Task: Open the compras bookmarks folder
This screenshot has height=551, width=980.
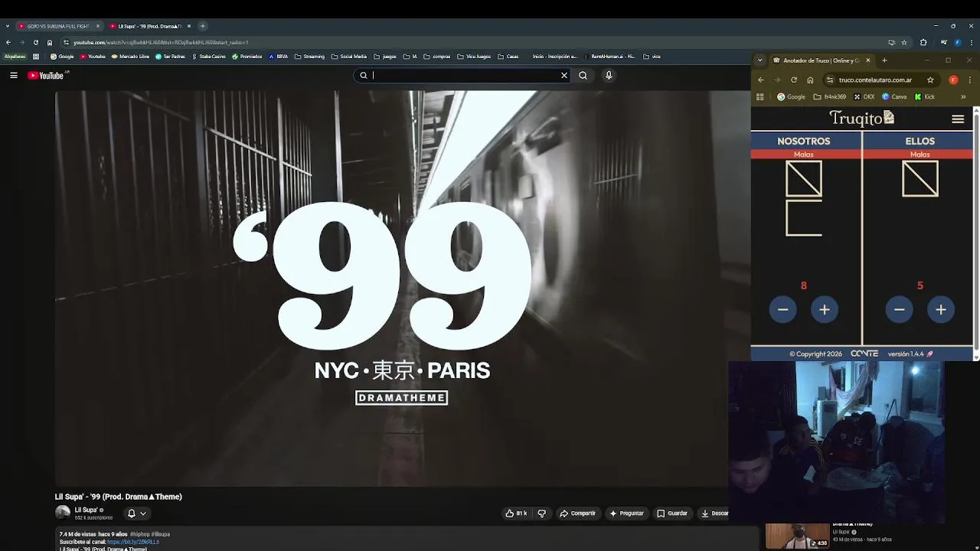Action: [437, 56]
